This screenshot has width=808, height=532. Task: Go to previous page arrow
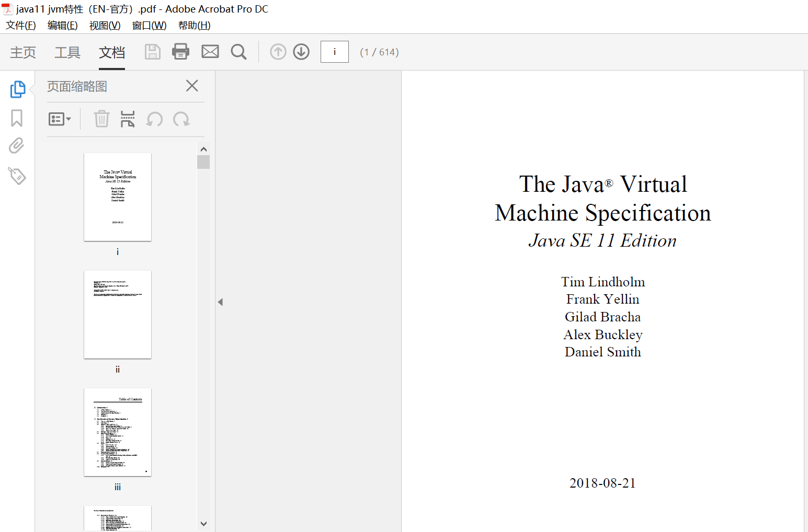click(x=278, y=52)
